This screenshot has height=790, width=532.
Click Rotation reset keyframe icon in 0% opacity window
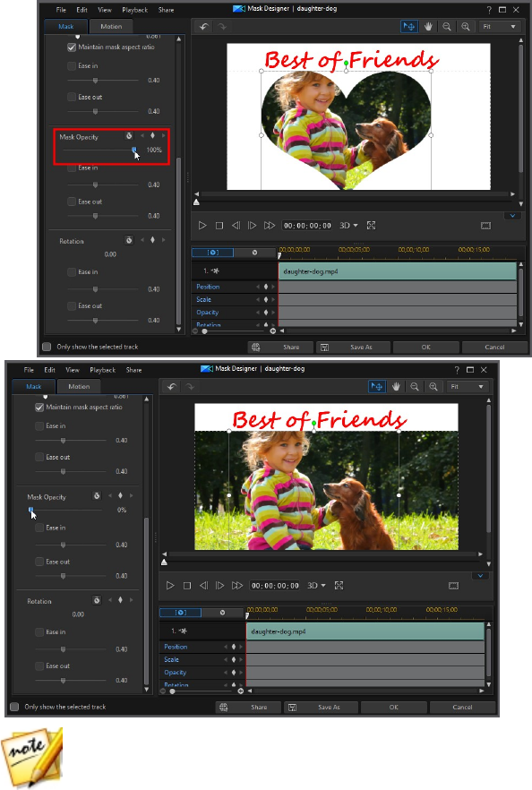tap(97, 600)
